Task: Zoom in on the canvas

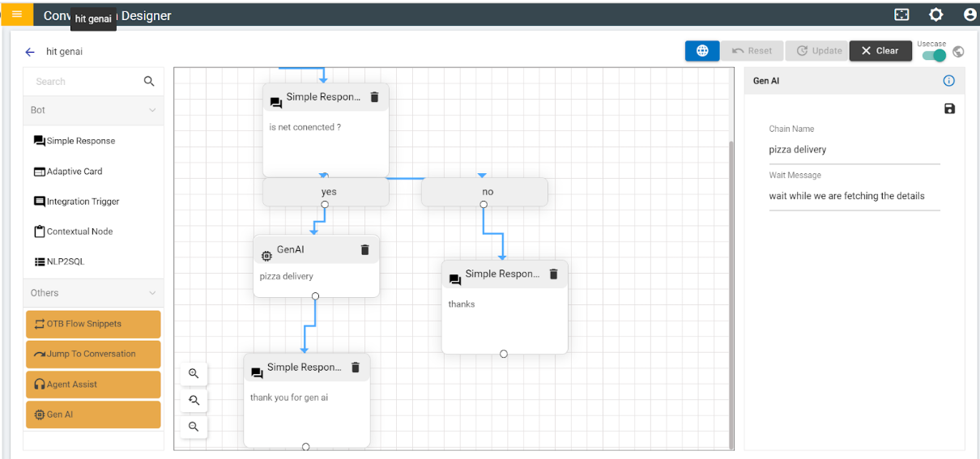Action: tap(194, 374)
